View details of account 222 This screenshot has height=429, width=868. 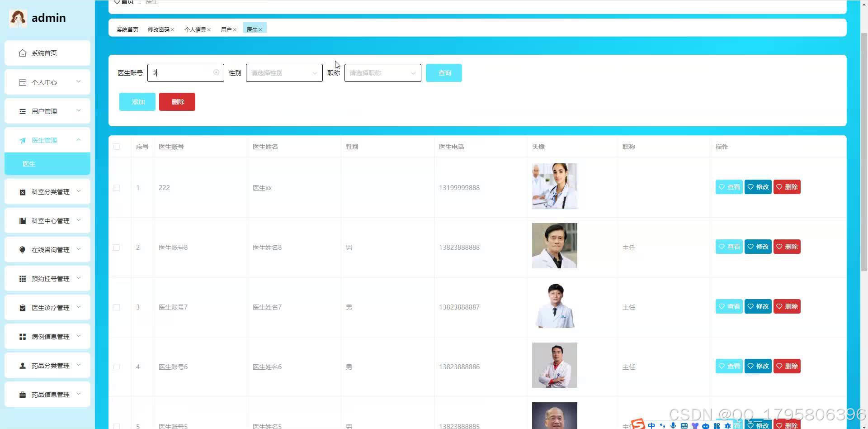tap(729, 187)
